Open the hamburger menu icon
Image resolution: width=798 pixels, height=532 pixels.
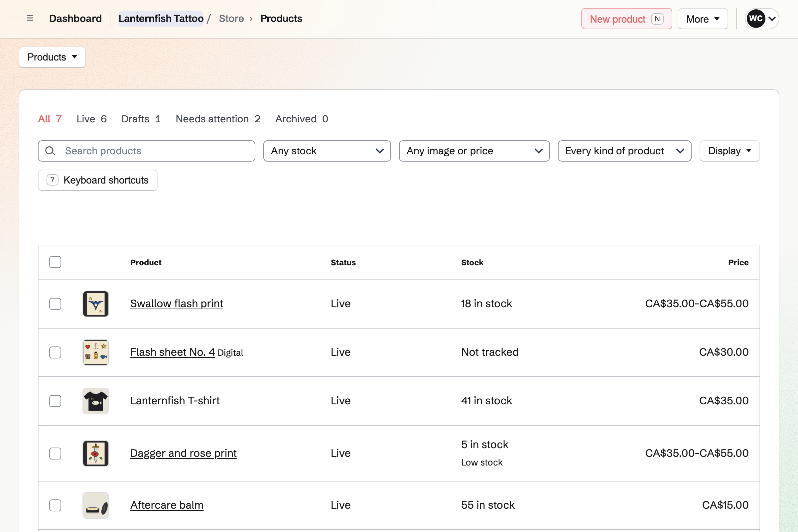[30, 18]
